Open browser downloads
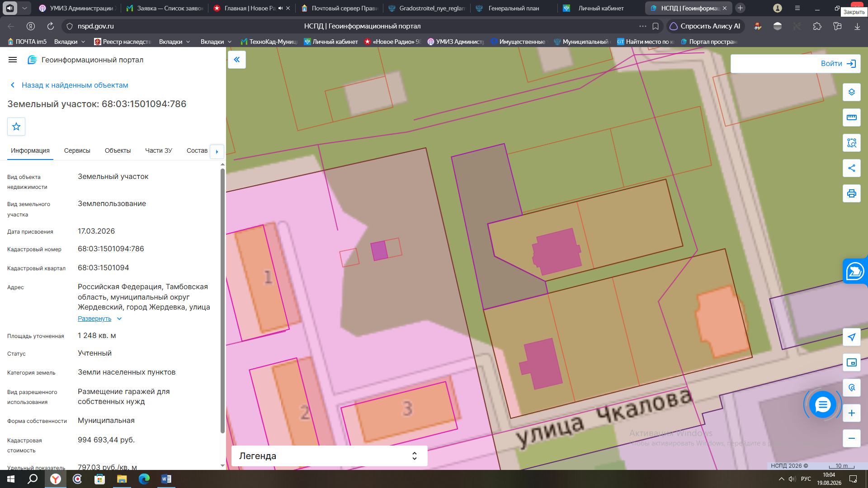 pos(857,26)
